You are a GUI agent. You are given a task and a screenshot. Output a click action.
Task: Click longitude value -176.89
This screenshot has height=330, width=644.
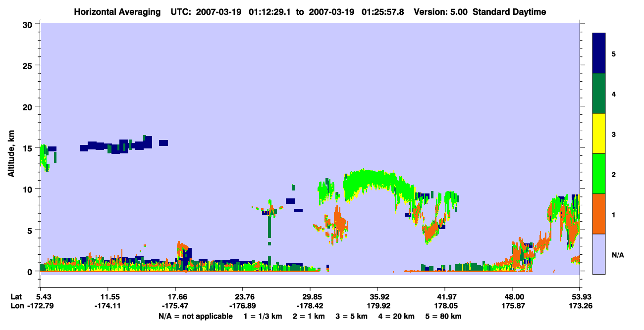(x=242, y=306)
